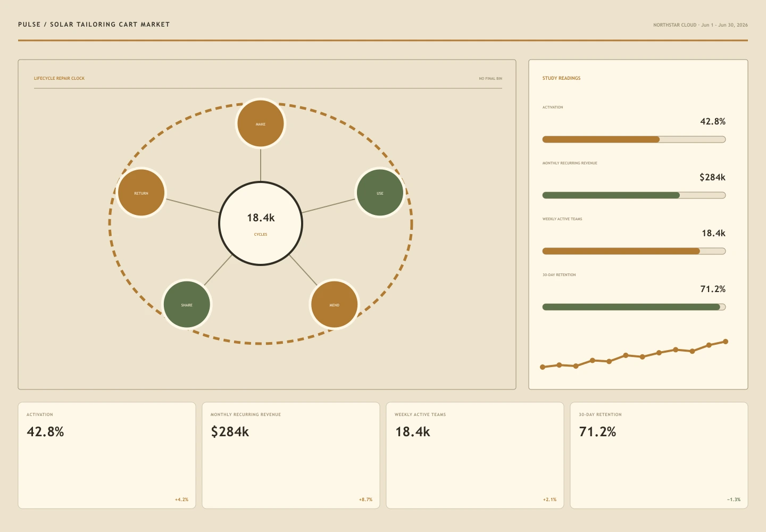Select the USE node circle
This screenshot has height=532, width=766.
[380, 193]
